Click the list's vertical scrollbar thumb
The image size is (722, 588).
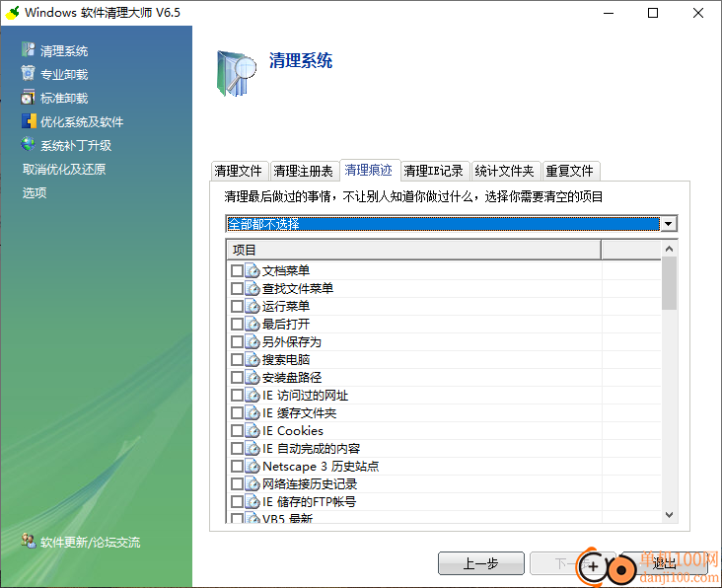[669, 283]
